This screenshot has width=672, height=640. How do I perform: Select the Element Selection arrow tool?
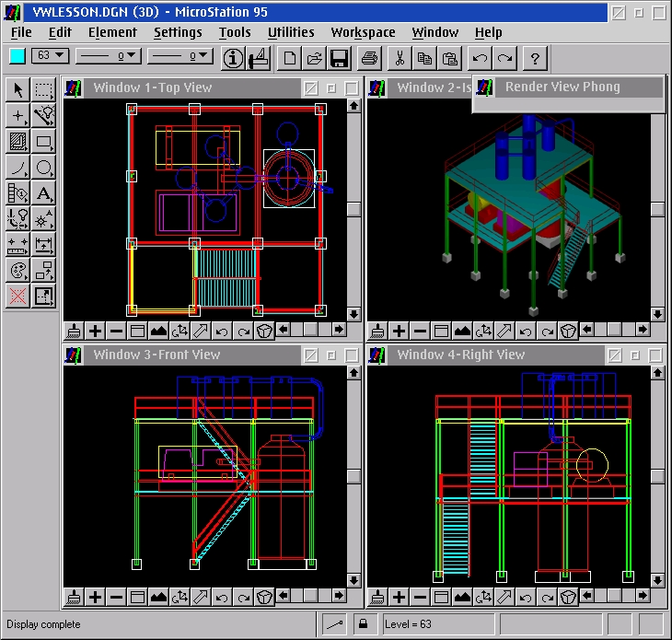[x=17, y=89]
